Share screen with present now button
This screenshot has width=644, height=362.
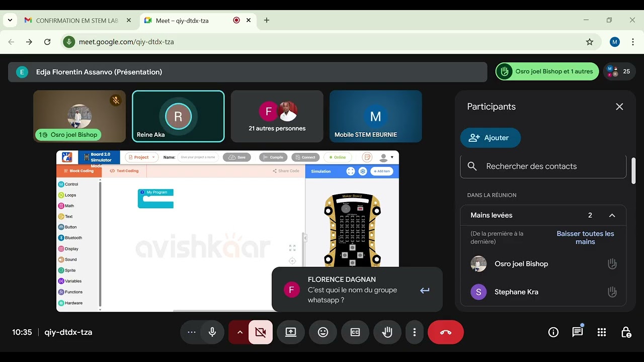tap(291, 332)
